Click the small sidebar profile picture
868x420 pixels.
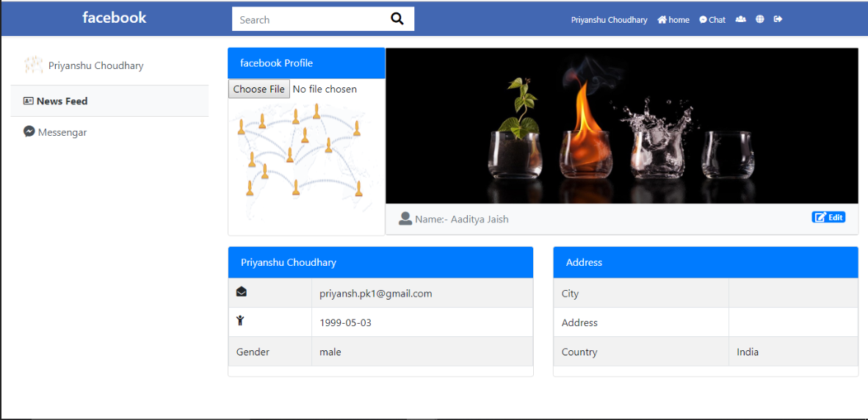pos(33,65)
